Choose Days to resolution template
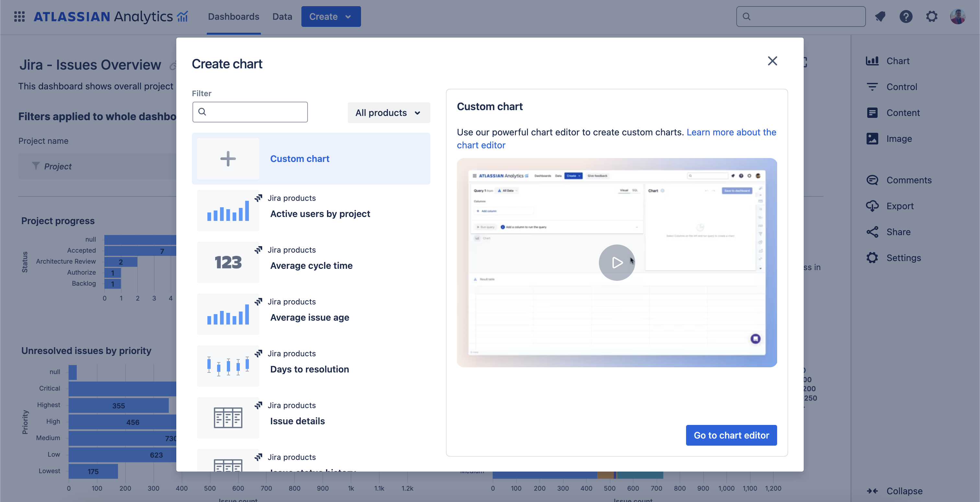The width and height of the screenshot is (980, 502). (310, 369)
